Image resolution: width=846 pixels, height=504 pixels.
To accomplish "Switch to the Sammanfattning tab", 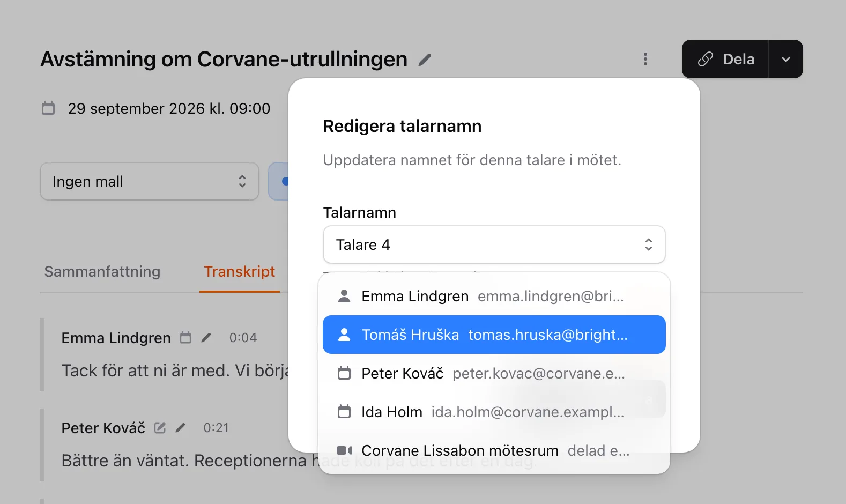I will [x=102, y=271].
